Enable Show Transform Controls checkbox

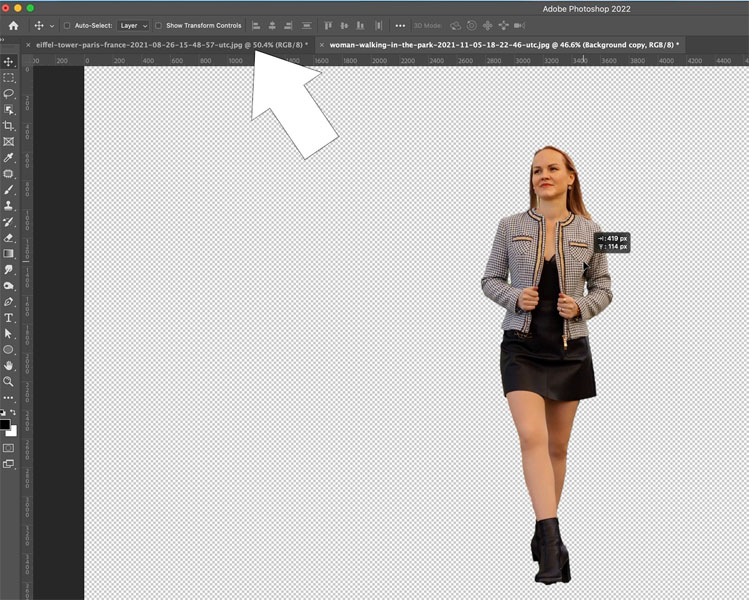point(158,26)
